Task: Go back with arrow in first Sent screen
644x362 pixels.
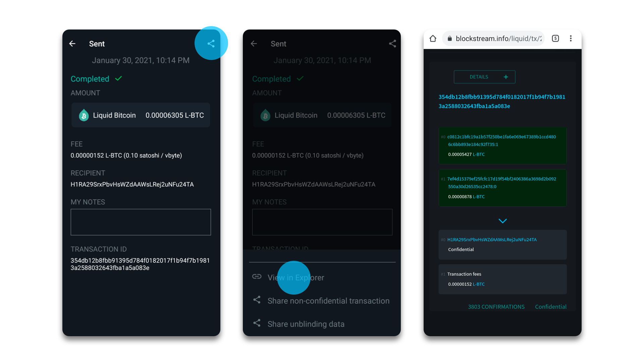Action: (72, 44)
